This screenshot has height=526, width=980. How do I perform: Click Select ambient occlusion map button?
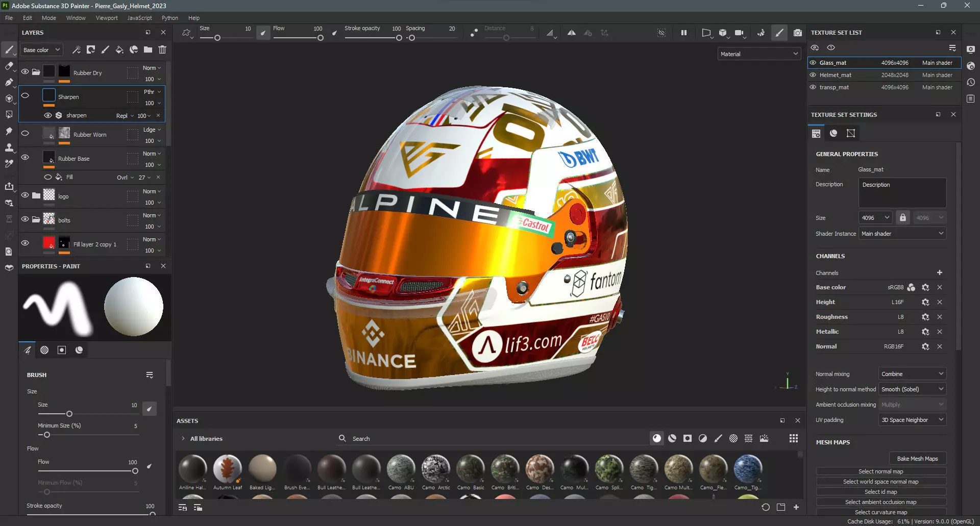[881, 502]
